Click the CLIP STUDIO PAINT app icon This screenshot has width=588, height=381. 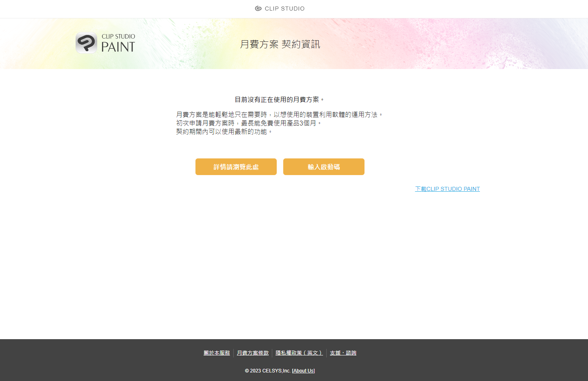tap(86, 43)
